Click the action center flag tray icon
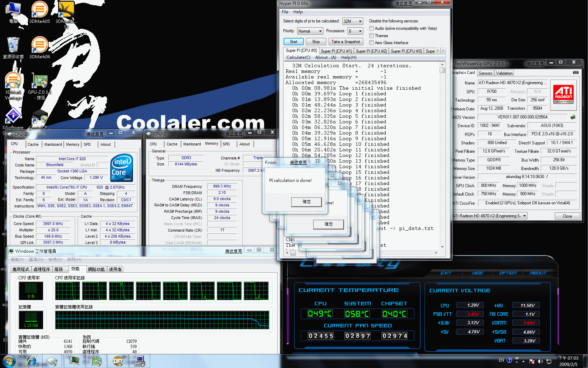588x368 pixels. (x=532, y=361)
